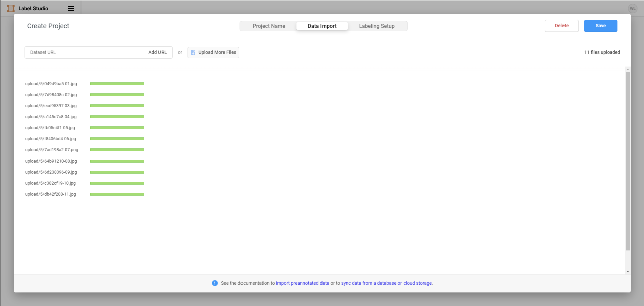Switch to the Project Name tab

click(x=269, y=26)
